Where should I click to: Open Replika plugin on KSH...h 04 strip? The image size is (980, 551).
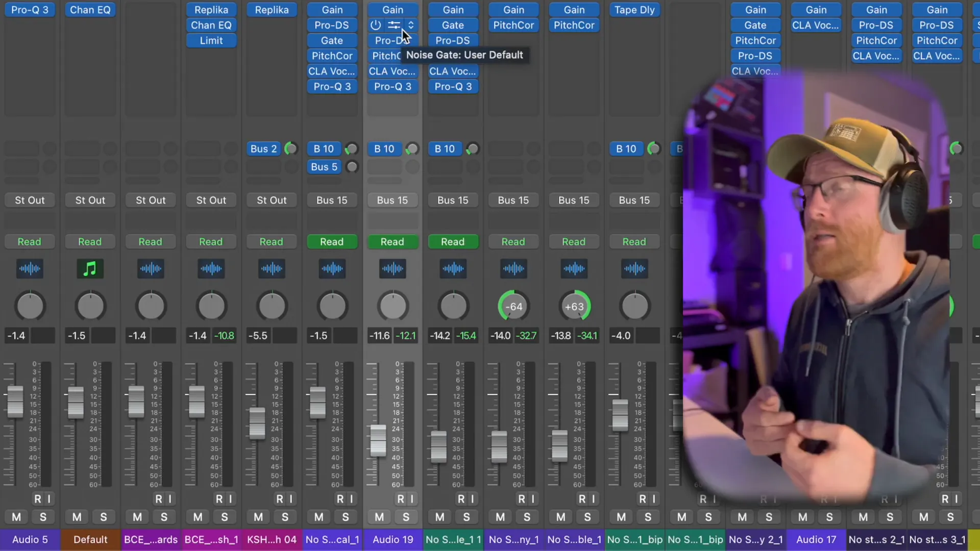[272, 10]
